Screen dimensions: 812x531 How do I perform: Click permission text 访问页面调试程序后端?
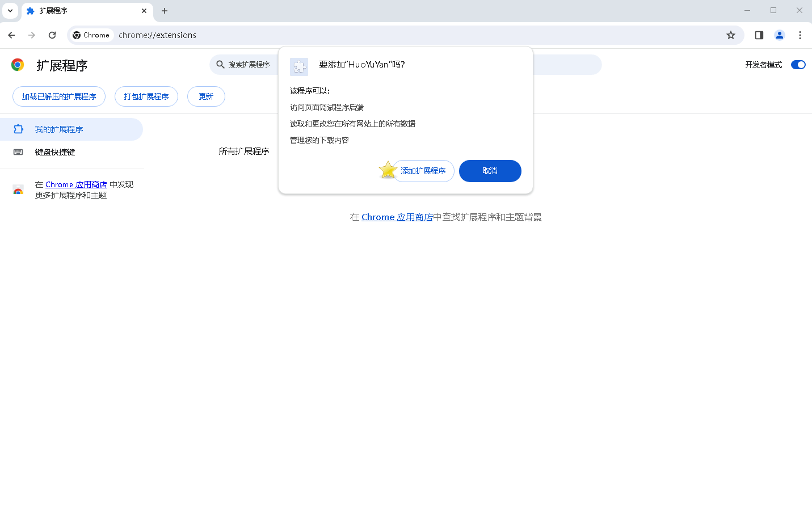[x=327, y=107]
